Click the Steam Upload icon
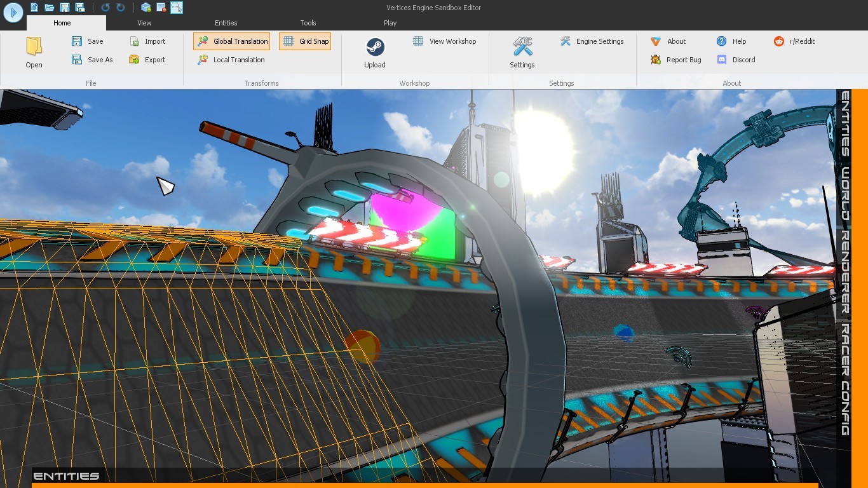The image size is (868, 488). [375, 48]
